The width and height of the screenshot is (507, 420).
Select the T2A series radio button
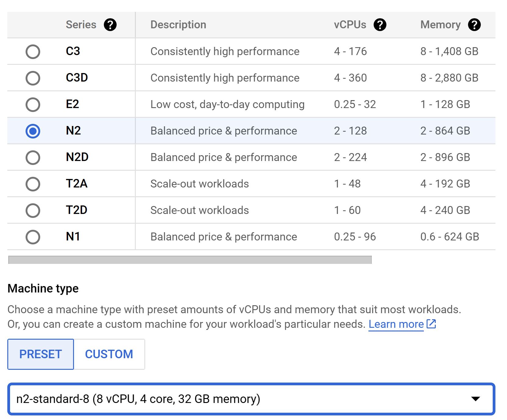pos(33,184)
